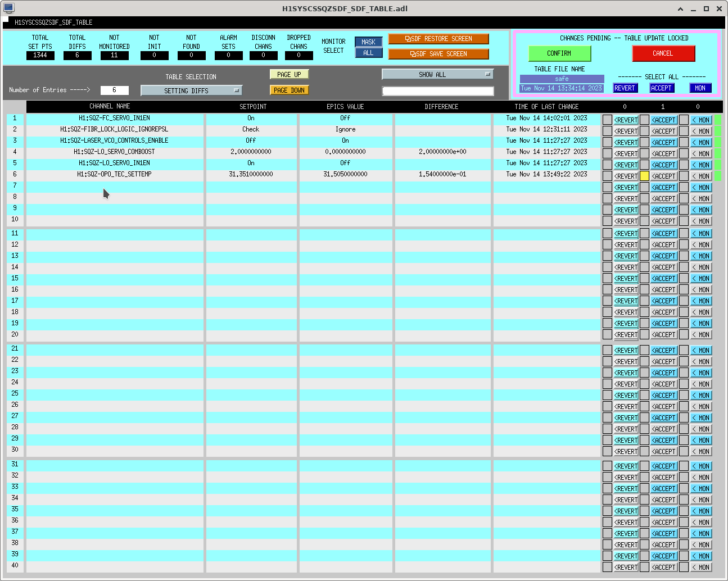
Task: Select ALL in monitor select
Action: pos(368,53)
